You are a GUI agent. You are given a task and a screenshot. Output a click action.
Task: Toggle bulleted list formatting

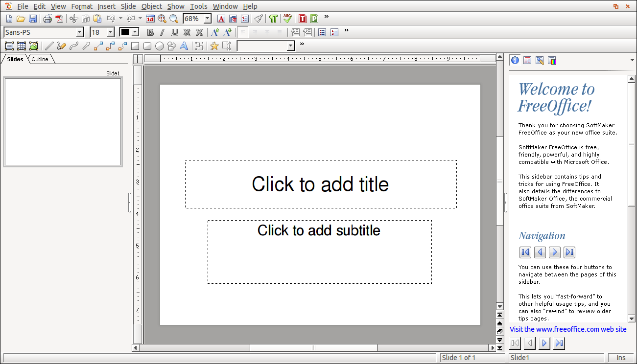322,32
